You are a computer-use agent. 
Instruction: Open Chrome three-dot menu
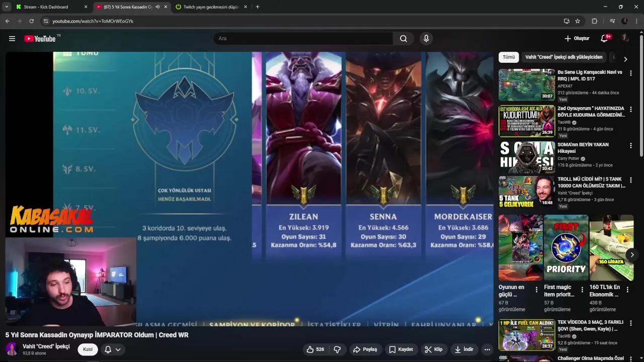point(636,21)
